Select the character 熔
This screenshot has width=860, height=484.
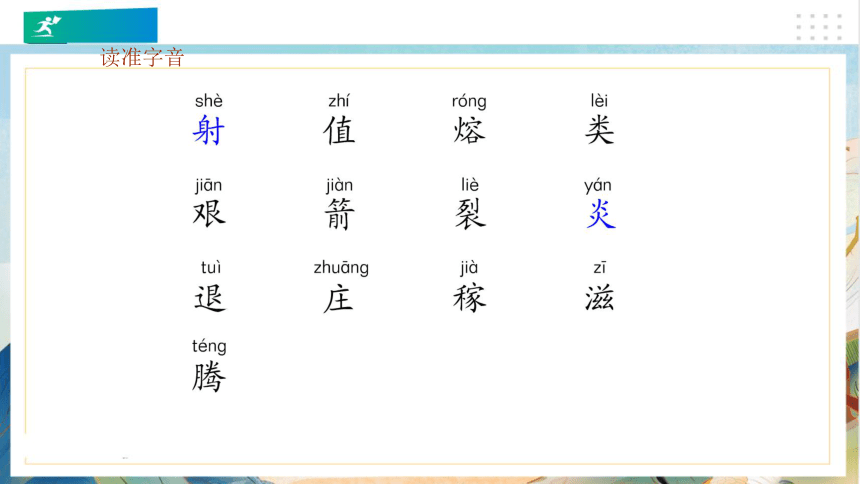(x=469, y=130)
